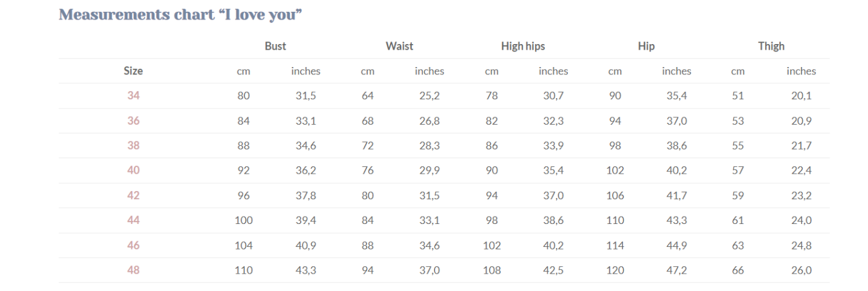The image size is (868, 291).
Task: Click the High hips column header
Action: (523, 46)
